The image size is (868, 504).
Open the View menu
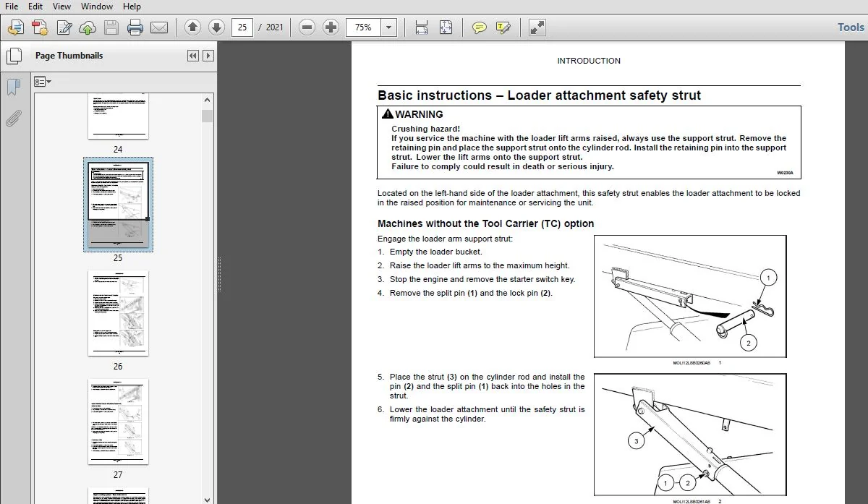coord(61,6)
